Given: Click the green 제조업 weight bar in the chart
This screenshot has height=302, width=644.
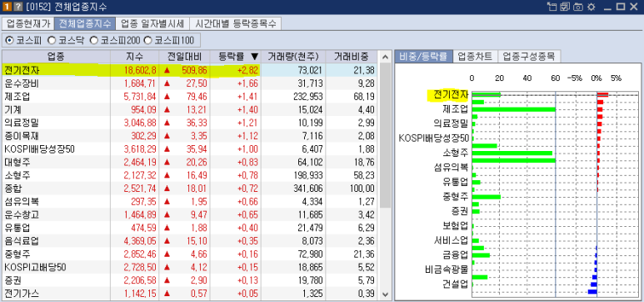Looking at the screenshot, I should point(513,109).
